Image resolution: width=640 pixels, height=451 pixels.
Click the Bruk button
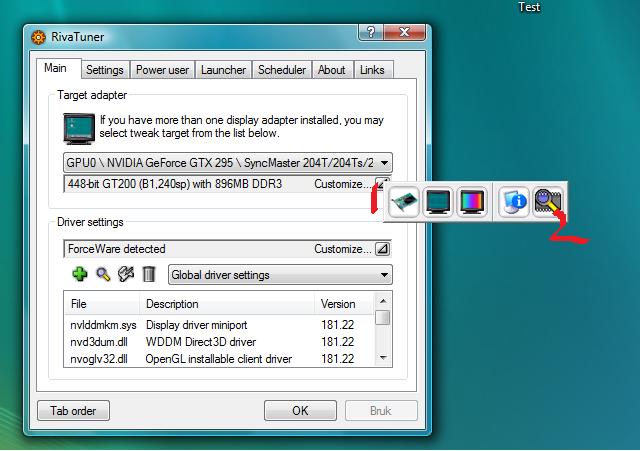pos(381,410)
